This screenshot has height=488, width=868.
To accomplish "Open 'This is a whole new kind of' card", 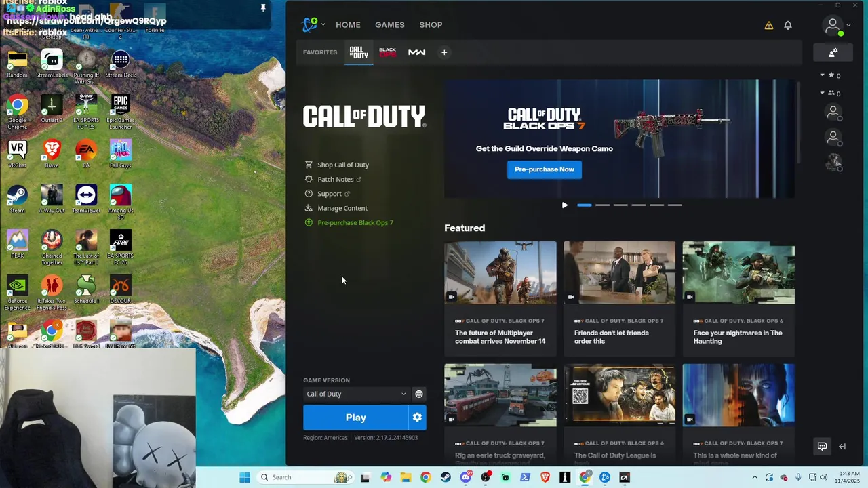I will click(x=738, y=414).
